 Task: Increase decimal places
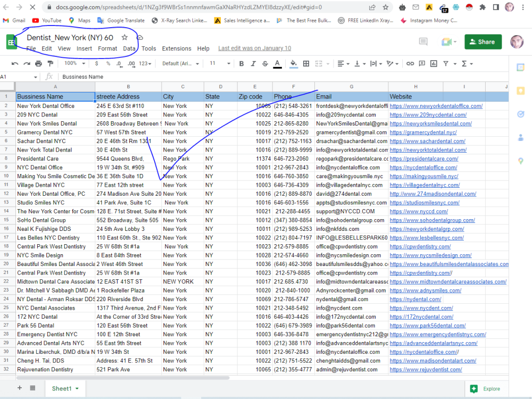(x=131, y=63)
